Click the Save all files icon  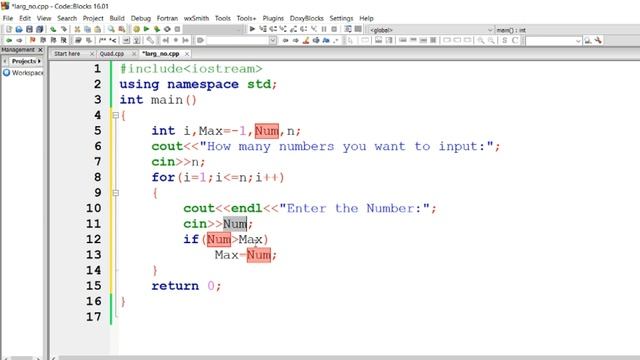[x=40, y=29]
